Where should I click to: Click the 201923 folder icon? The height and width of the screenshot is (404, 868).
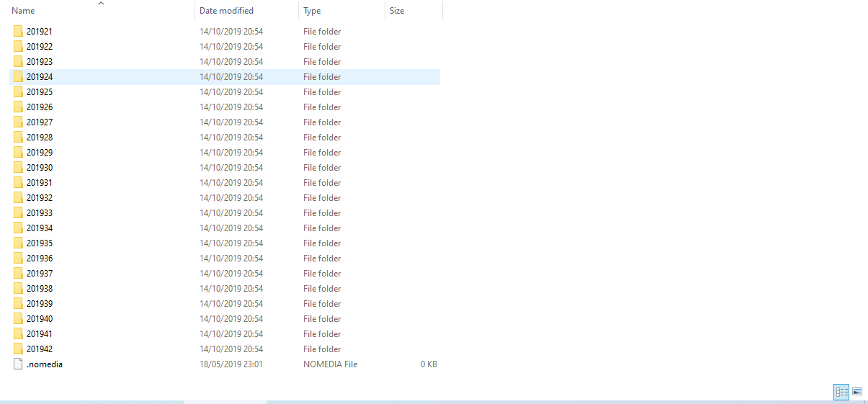point(18,62)
